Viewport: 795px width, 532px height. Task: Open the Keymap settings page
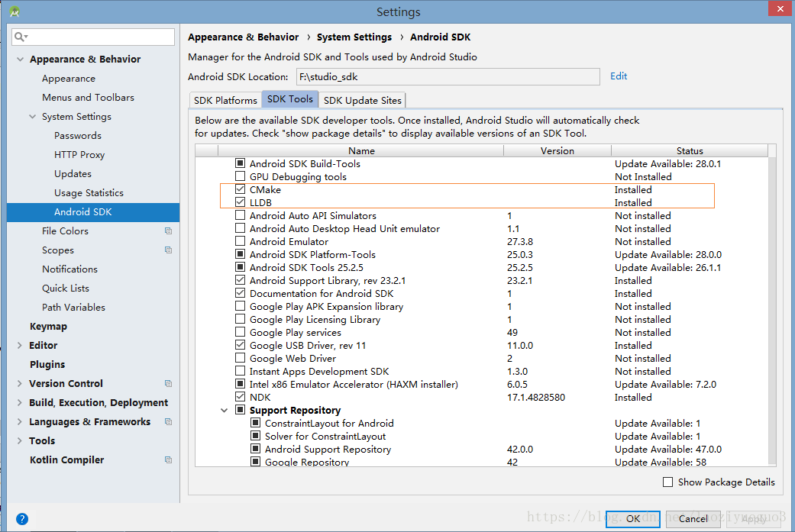click(x=48, y=326)
